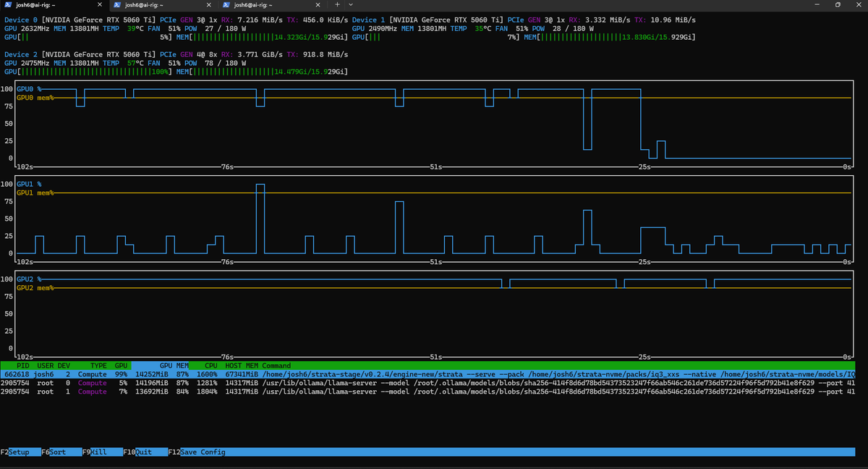Click the TX: 918.8 MiB/s value
Viewport: 868px width, 469px height.
tap(316, 54)
